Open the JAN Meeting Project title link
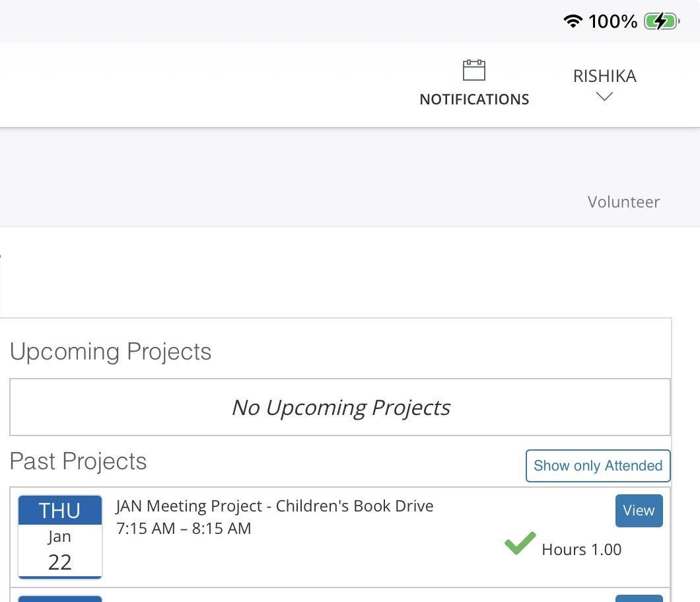Viewport: 700px width, 602px height. pos(274,506)
